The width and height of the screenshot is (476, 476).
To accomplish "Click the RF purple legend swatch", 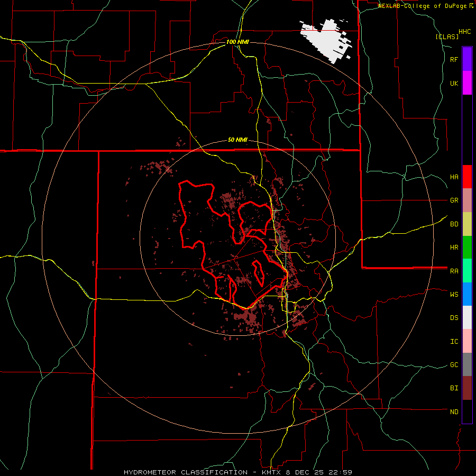I will (467, 59).
